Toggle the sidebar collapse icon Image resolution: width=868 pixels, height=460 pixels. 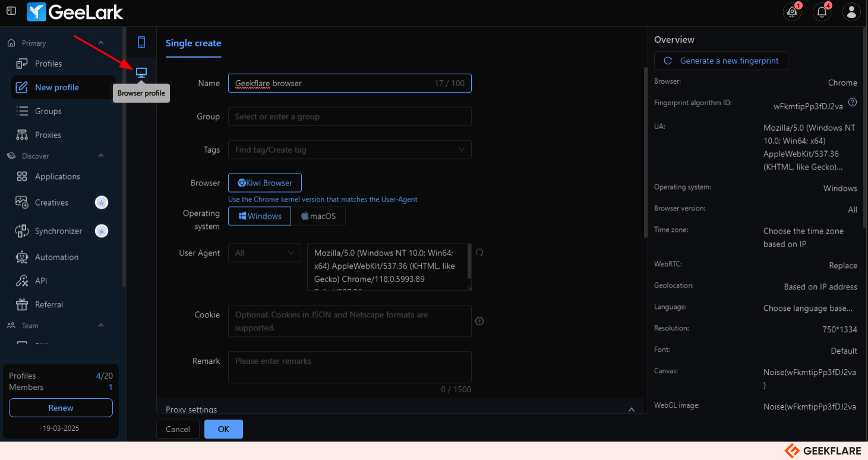pyautogui.click(x=11, y=11)
